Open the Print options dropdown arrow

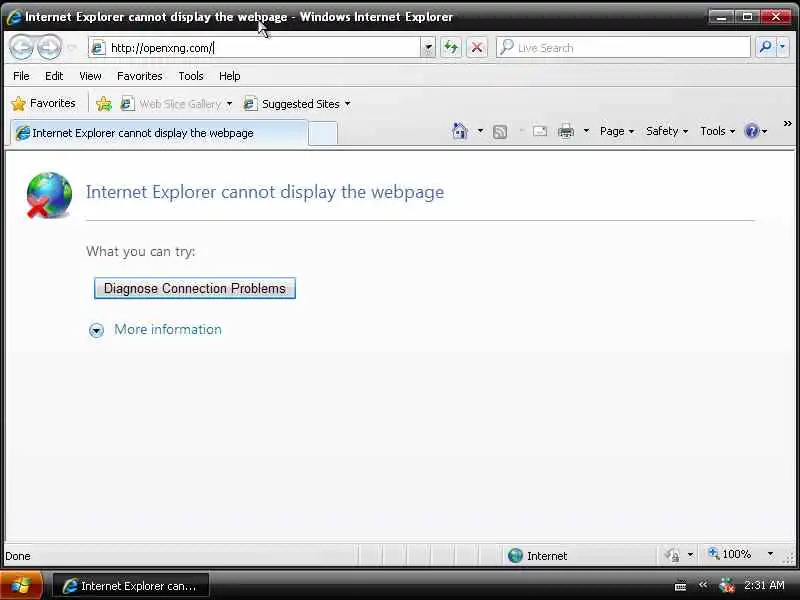coord(586,131)
